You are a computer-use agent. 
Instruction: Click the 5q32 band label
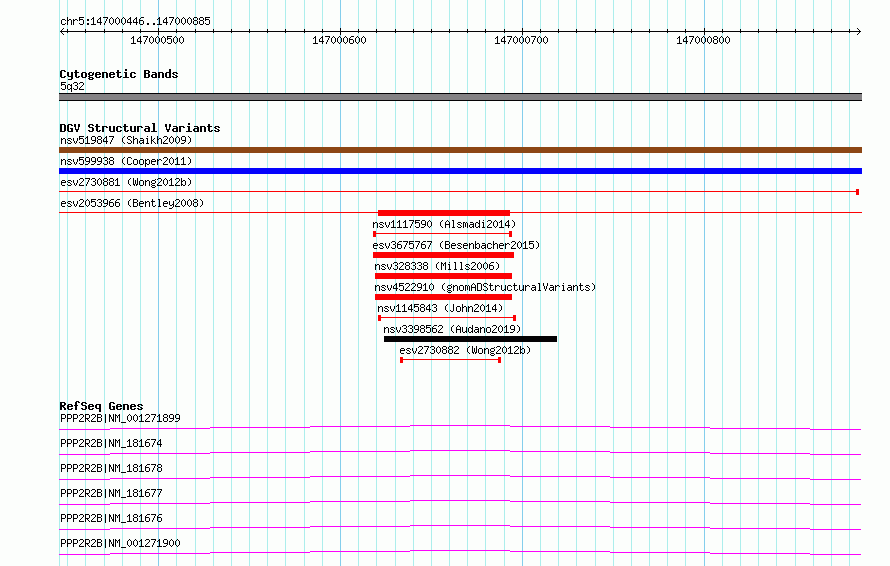[x=72, y=86]
